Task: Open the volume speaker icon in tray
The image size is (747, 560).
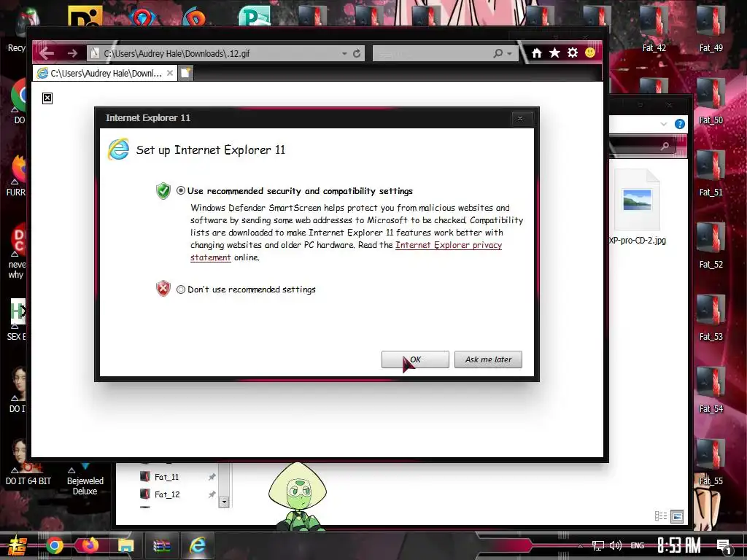Action: point(616,545)
